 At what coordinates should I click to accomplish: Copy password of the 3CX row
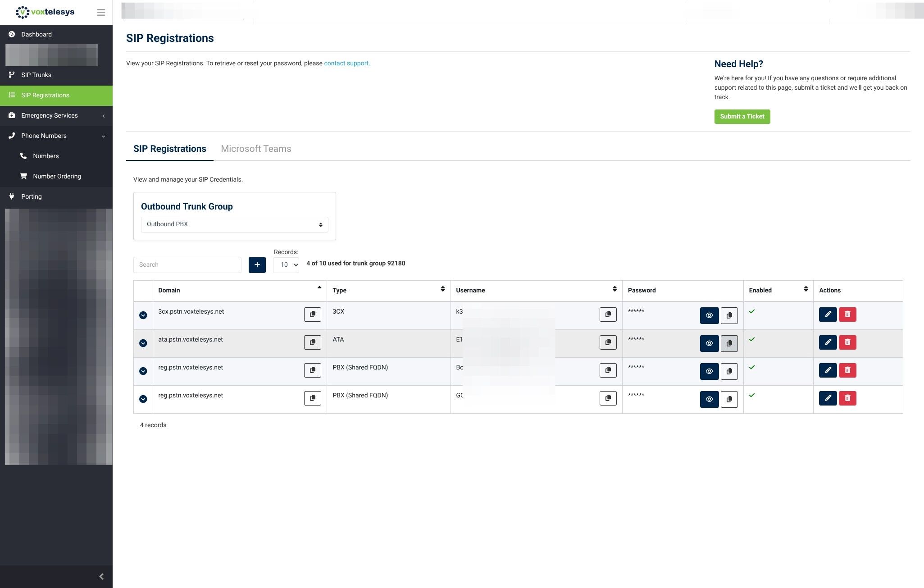(729, 315)
